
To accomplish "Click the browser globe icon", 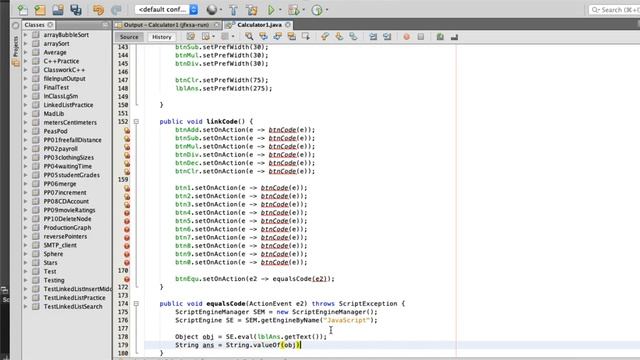I will [x=211, y=10].
